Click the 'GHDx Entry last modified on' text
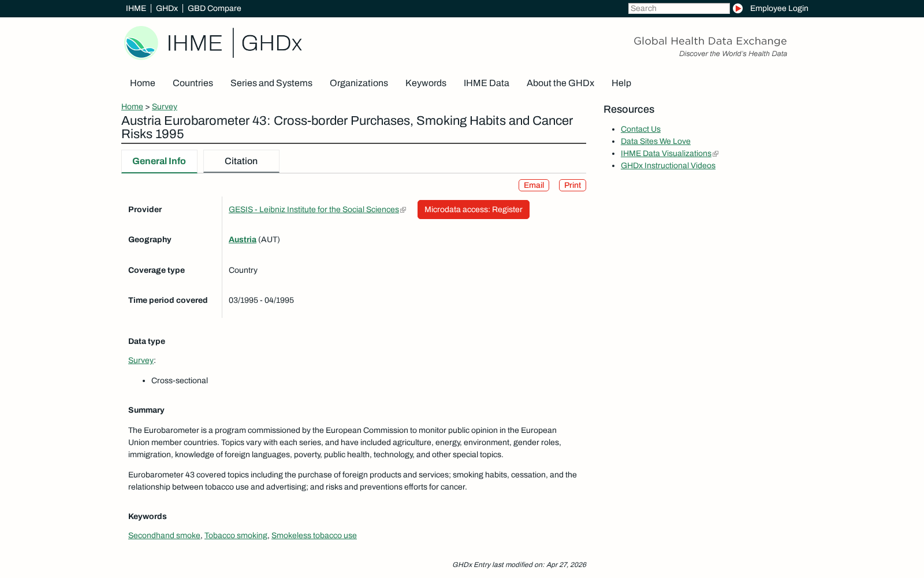The image size is (924, 578). coord(519,565)
